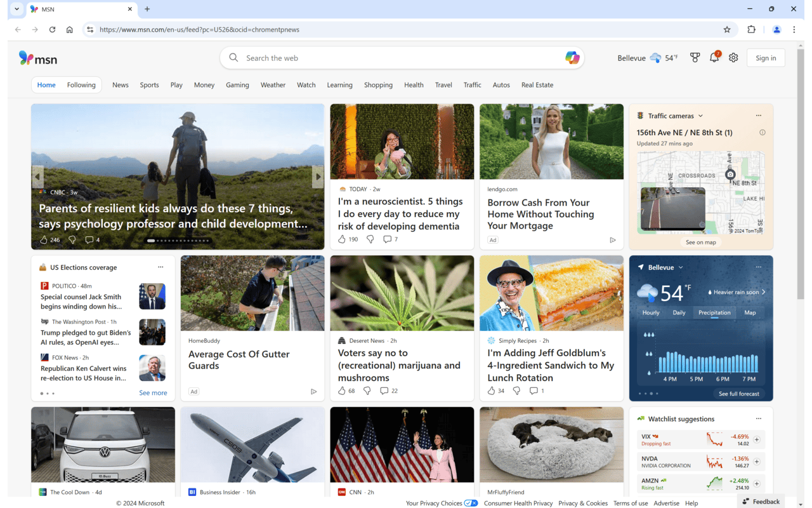
Task: Expand the Traffic cameras dropdown
Action: point(701,116)
